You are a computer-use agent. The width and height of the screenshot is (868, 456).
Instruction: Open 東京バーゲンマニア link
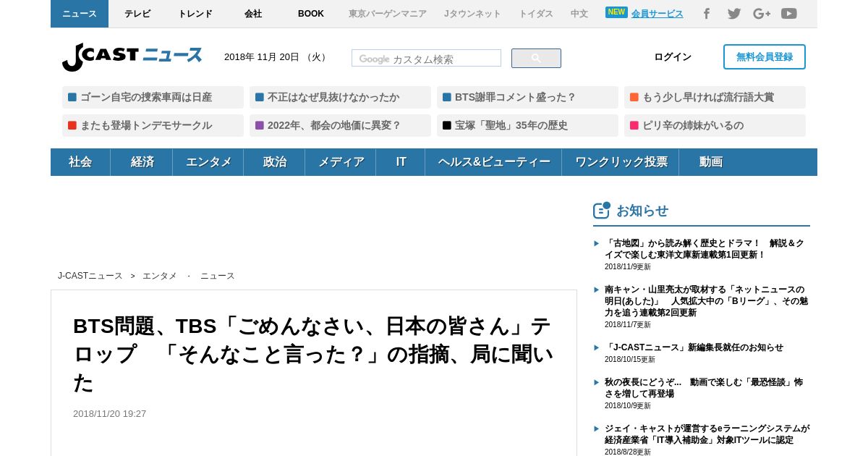388,14
